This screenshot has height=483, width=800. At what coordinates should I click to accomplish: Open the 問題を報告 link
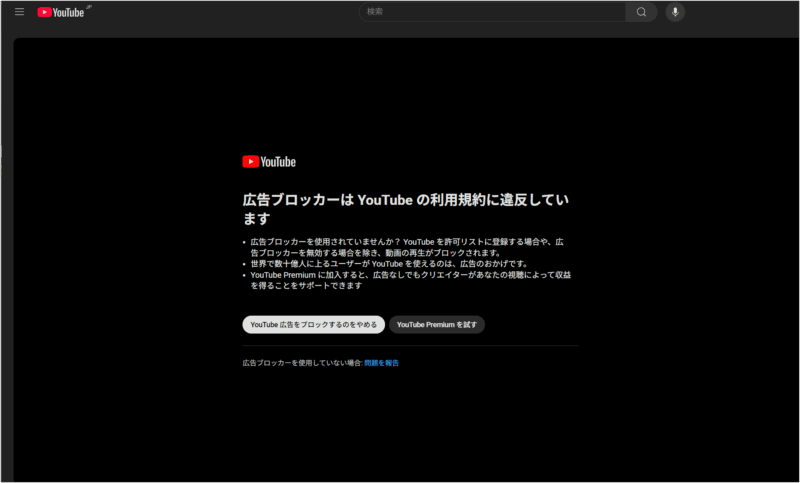[382, 363]
